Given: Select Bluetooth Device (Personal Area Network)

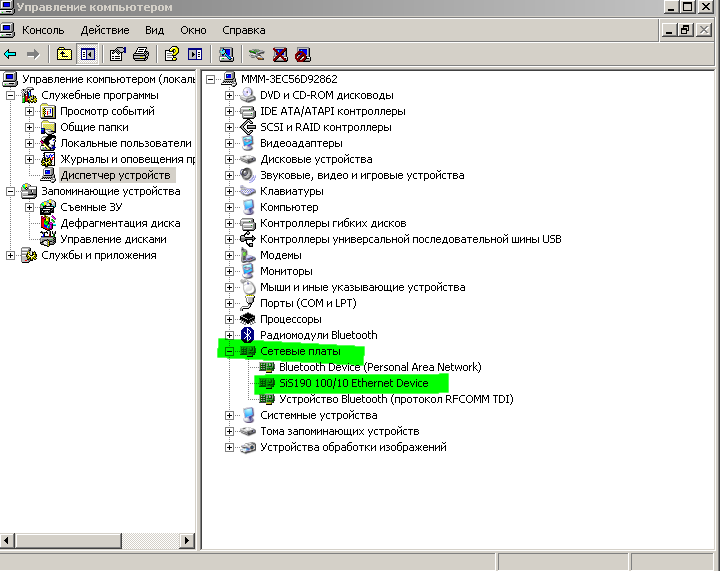Looking at the screenshot, I should tap(379, 367).
